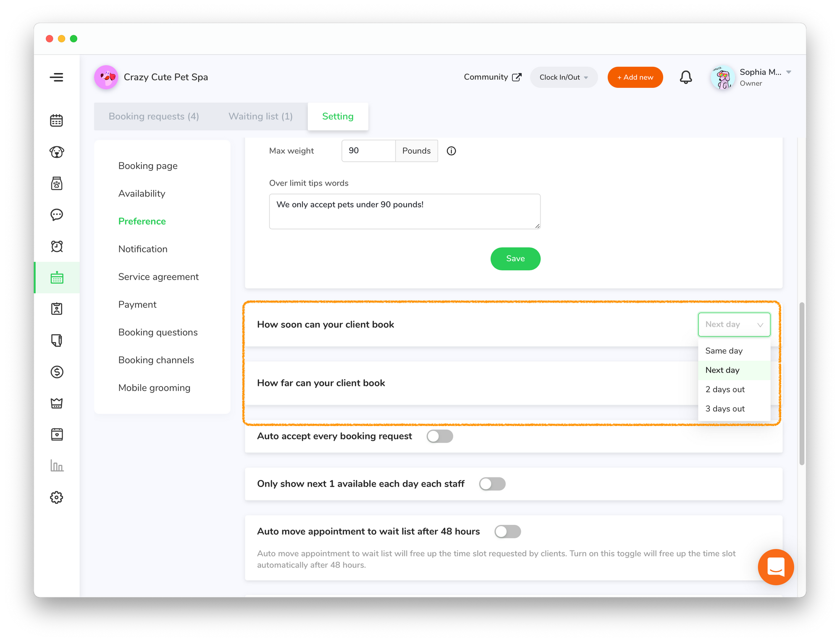This screenshot has width=840, height=642.
Task: Open Preference settings
Action: [142, 221]
